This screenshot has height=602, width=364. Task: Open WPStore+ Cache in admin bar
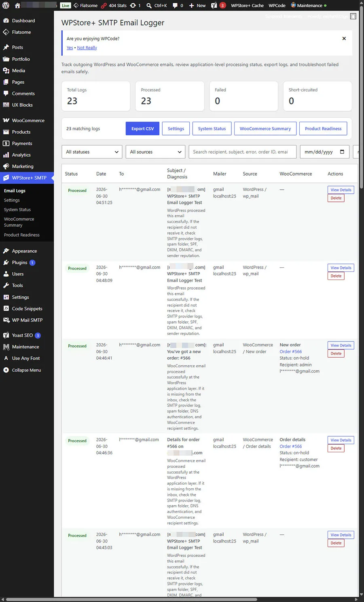pos(247,6)
